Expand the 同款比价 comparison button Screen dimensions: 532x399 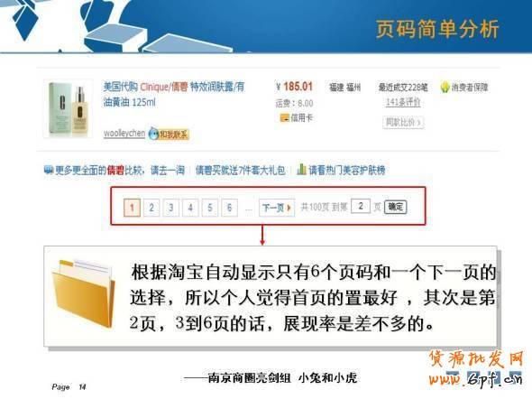(x=403, y=122)
